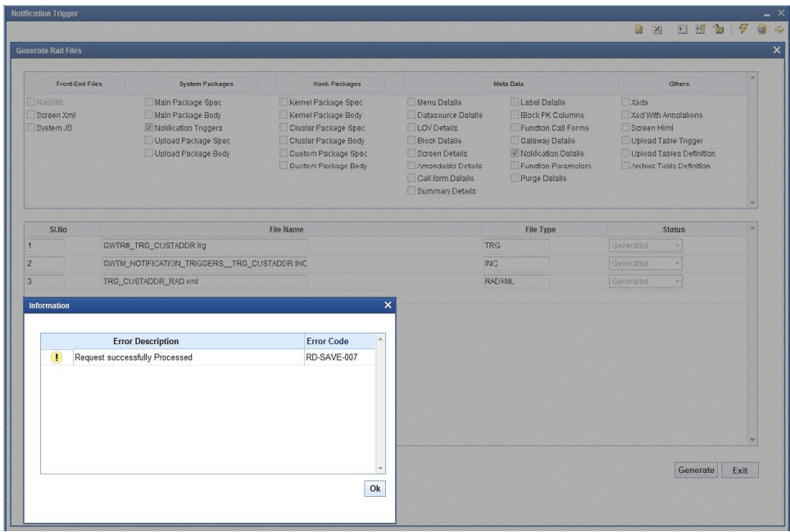Check the Kernel Package Spec checkbox

[284, 102]
